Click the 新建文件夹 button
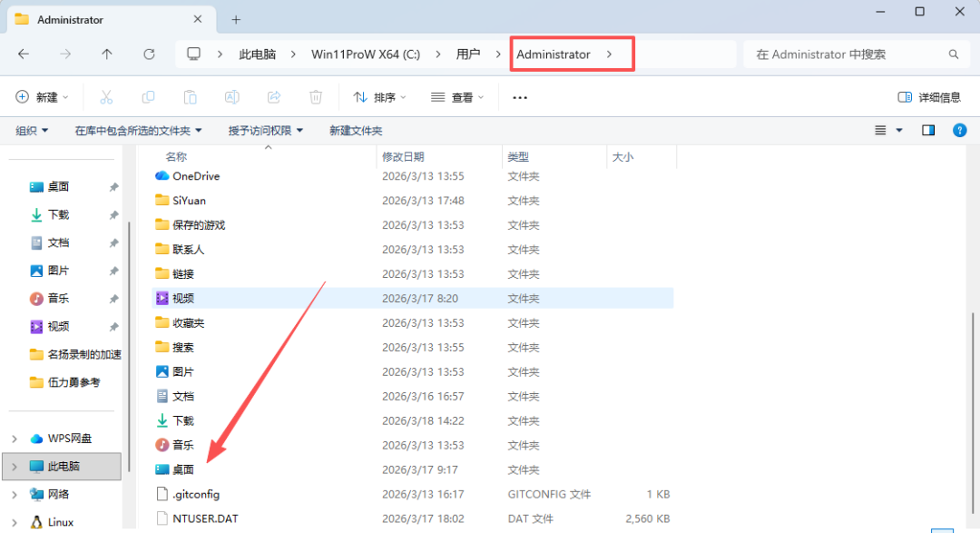 356,130
